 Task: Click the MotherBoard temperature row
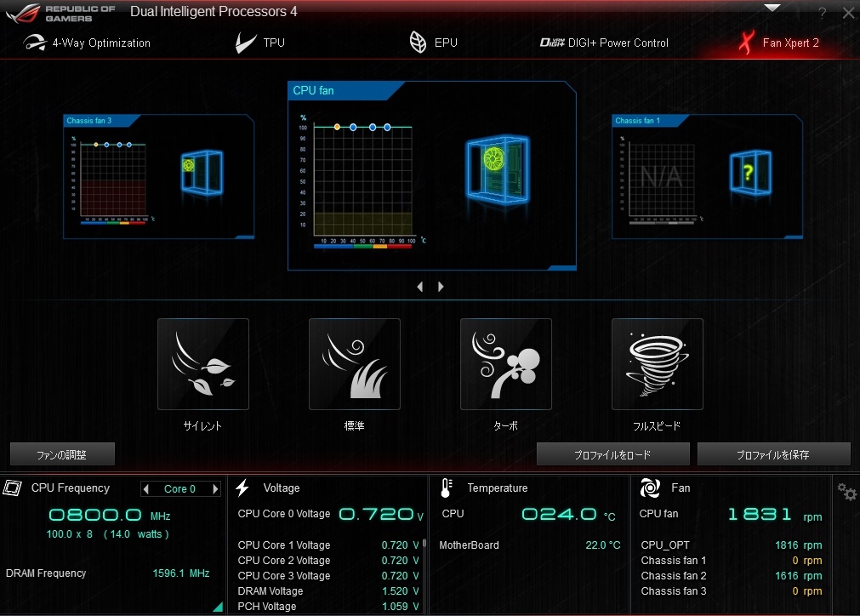click(x=530, y=545)
